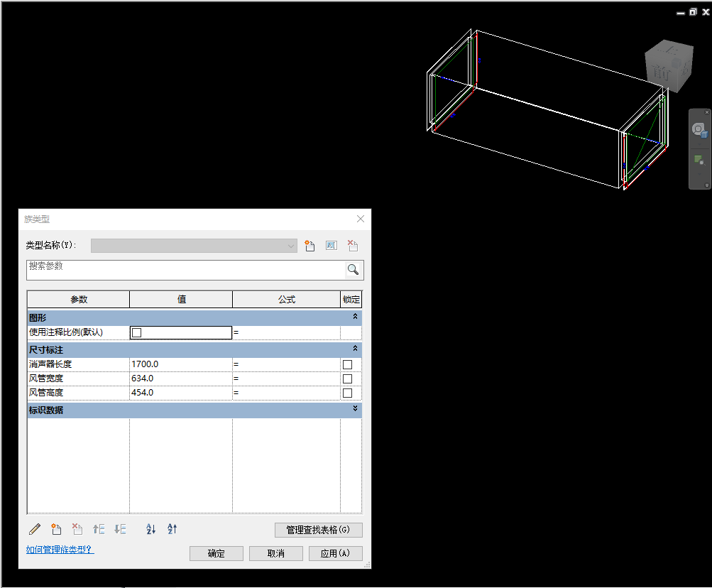Click the move parameter up icon
The image size is (712, 588).
[x=99, y=529]
